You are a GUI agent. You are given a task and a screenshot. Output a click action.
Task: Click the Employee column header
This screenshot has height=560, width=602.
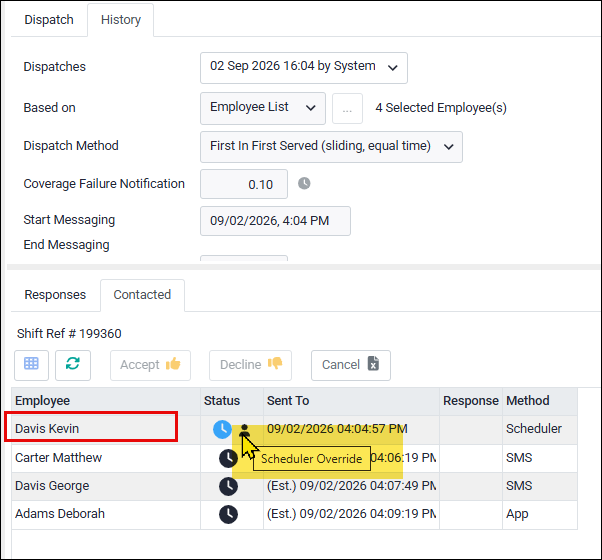coord(106,401)
